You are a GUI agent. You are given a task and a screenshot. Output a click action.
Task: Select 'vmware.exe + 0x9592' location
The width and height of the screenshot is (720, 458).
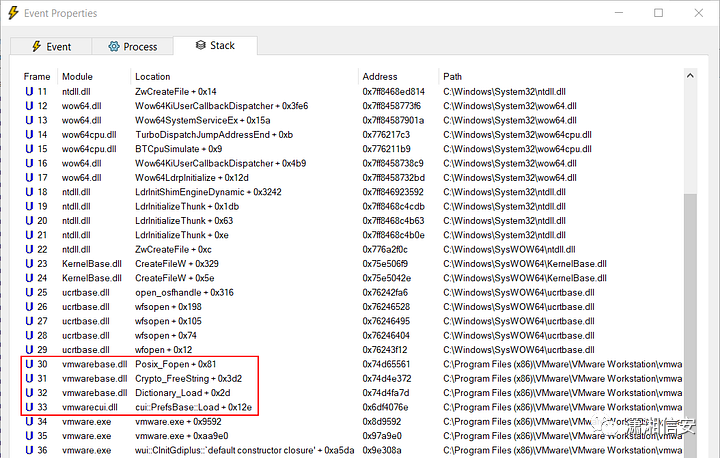[x=178, y=421]
